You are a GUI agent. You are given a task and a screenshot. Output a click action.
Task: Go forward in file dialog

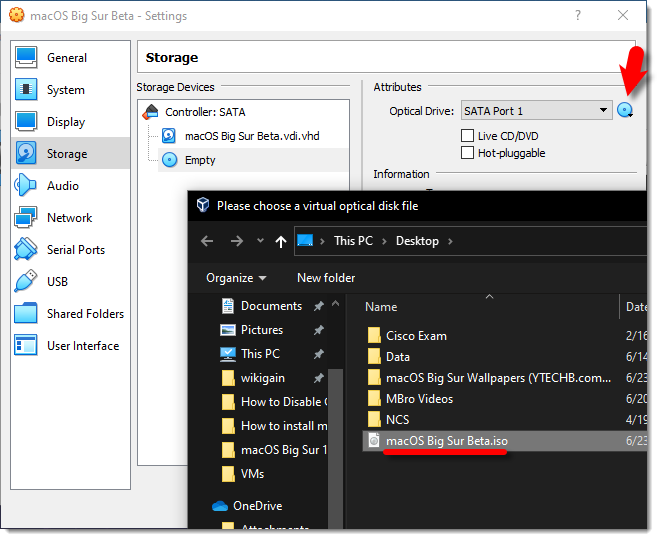(x=237, y=241)
